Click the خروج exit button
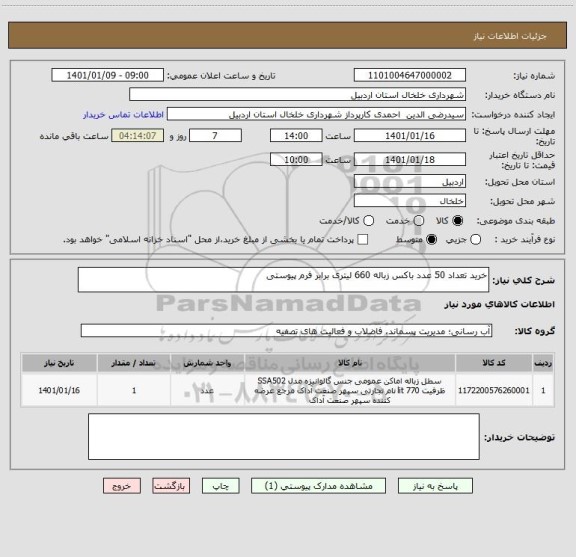Image resolution: width=576 pixels, height=557 pixels. [122, 486]
